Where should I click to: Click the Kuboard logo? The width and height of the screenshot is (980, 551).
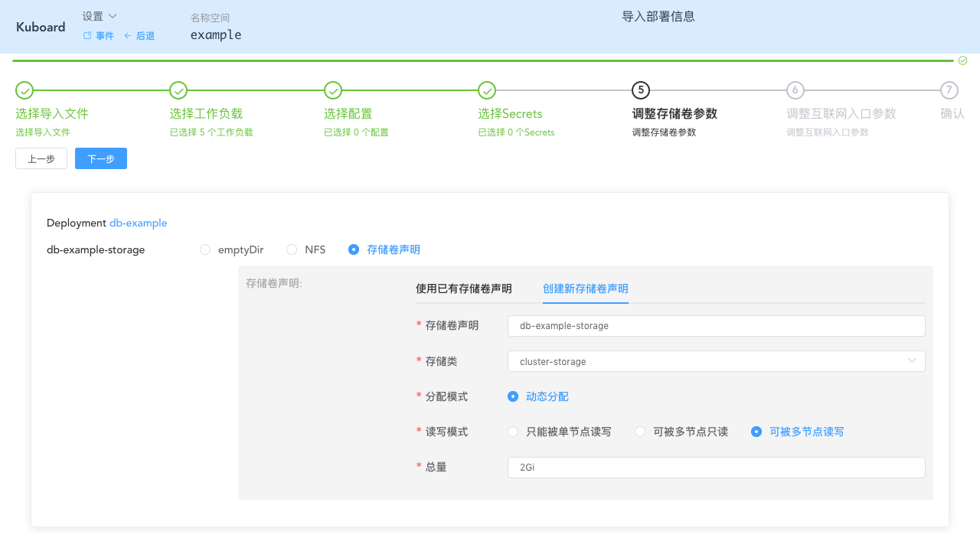40,27
